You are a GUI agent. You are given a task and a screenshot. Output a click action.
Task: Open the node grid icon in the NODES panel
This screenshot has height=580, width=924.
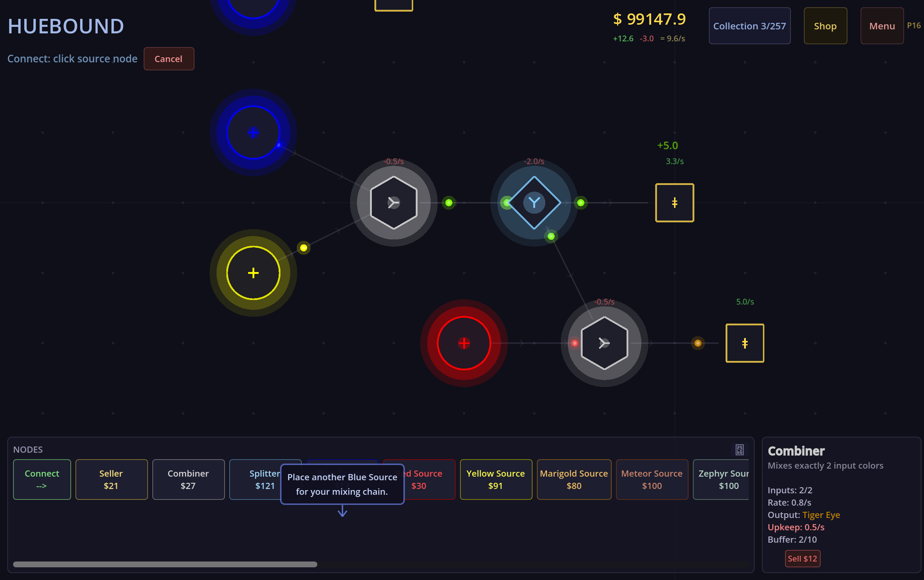pos(739,449)
